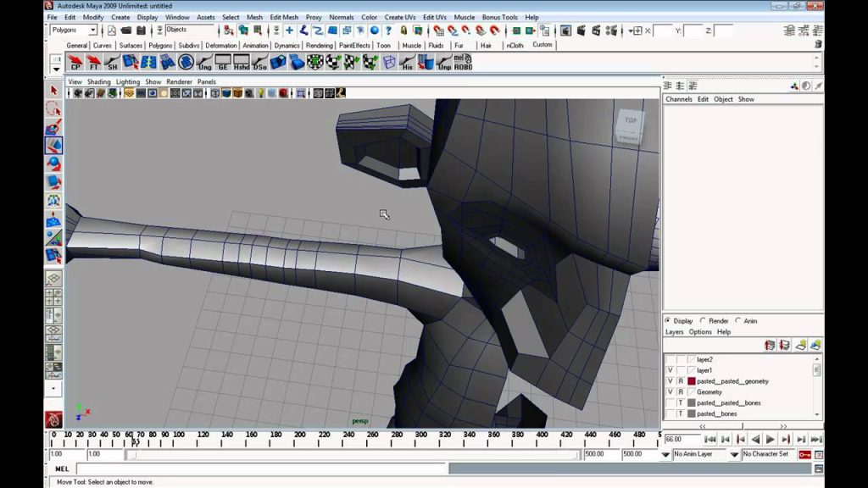Click the gray pasted__bones color swatch
868x488 pixels.
coord(692,413)
